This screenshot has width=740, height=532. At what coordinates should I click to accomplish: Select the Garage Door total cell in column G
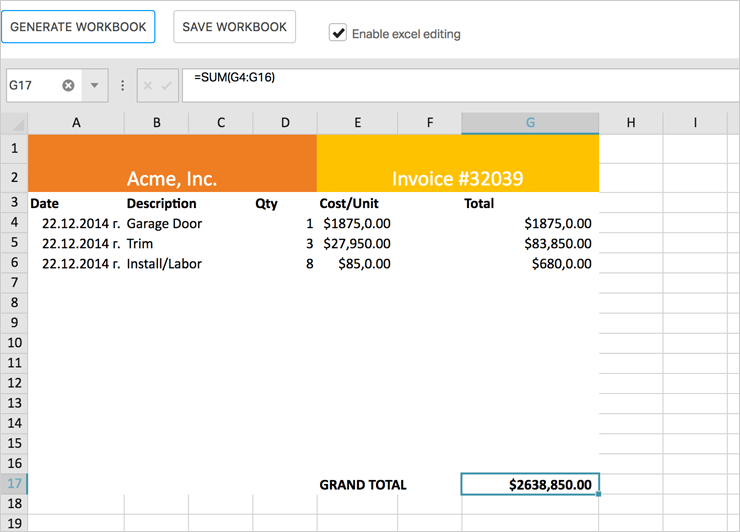click(530, 223)
